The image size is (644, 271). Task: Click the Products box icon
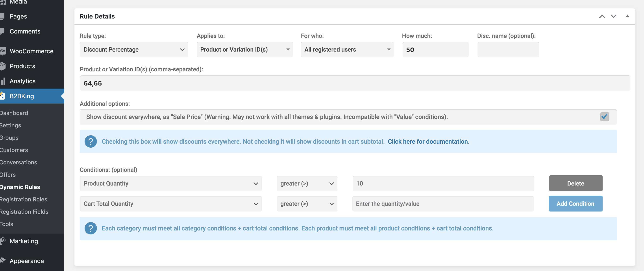tap(2, 66)
